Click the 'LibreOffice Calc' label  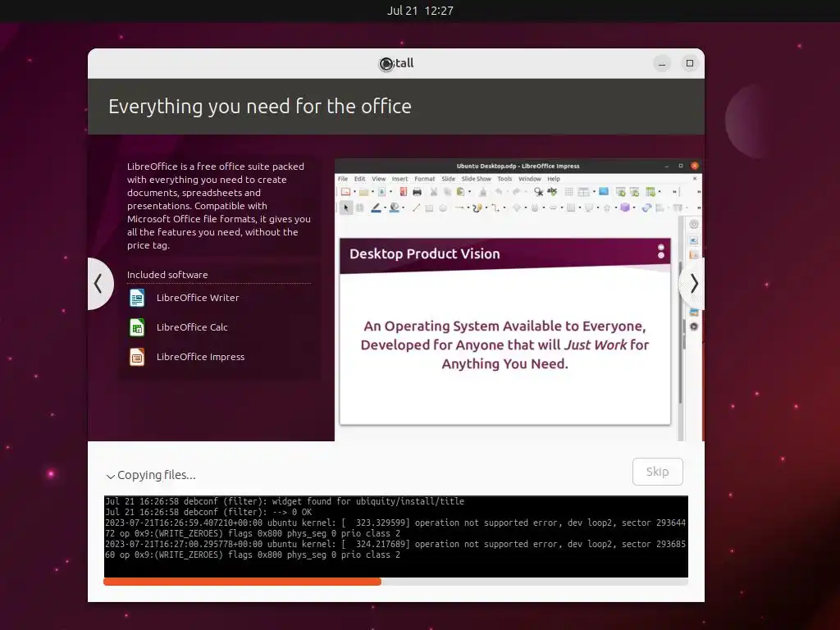click(x=192, y=327)
